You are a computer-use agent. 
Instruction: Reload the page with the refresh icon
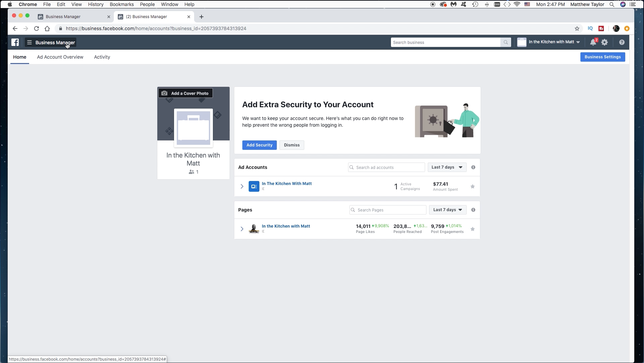[x=36, y=28]
